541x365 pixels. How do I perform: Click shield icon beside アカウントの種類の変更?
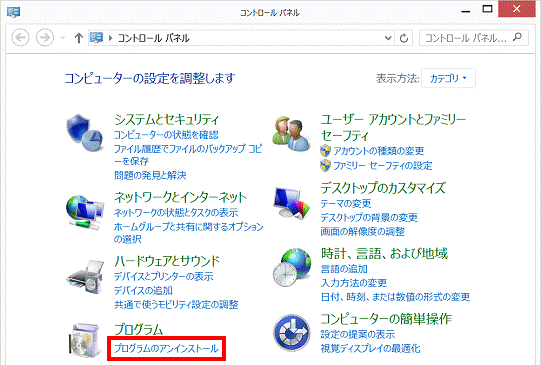point(325,151)
